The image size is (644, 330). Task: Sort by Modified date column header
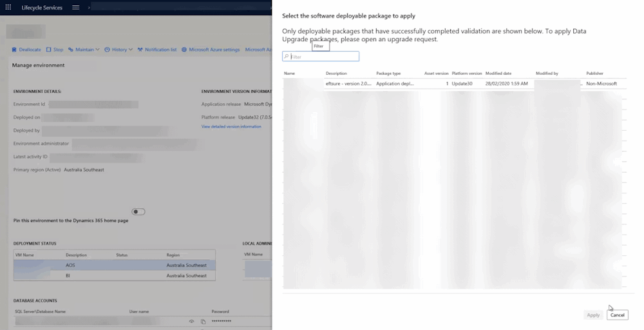click(498, 73)
